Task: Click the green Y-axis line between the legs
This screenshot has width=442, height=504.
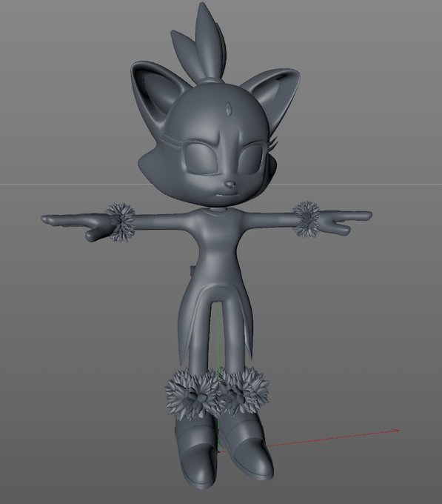Action: tap(218, 334)
